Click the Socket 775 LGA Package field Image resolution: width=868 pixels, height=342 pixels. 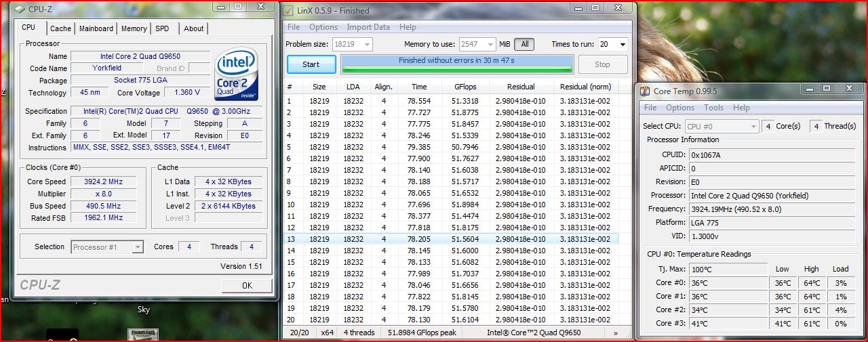(x=140, y=81)
